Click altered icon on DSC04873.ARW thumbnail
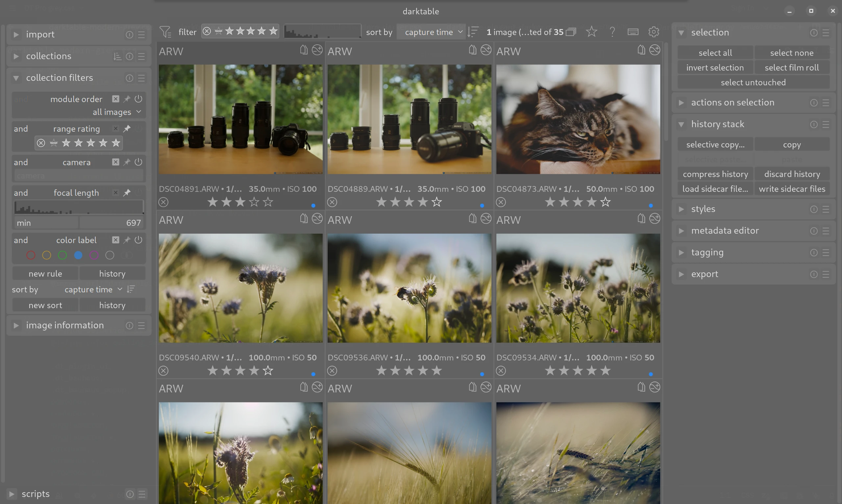The image size is (842, 504). (x=655, y=50)
